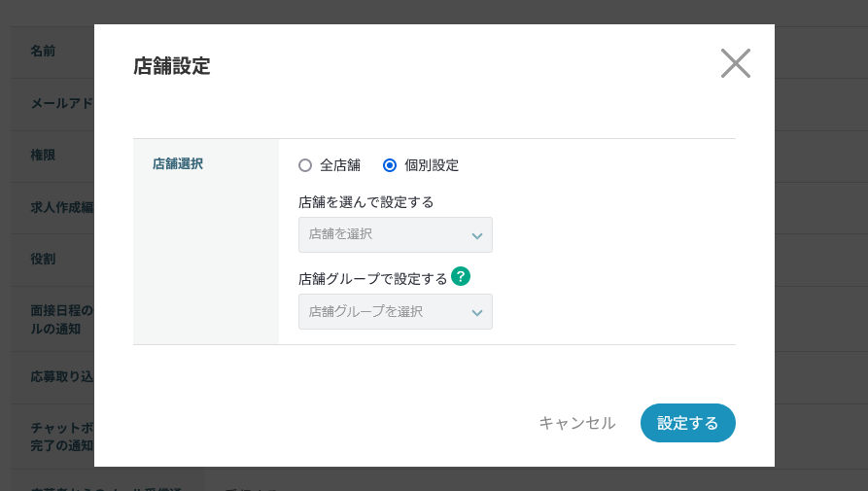The height and width of the screenshot is (491, 868).
Task: Click the 役割 row behind the dialog
Action: [x=44, y=259]
